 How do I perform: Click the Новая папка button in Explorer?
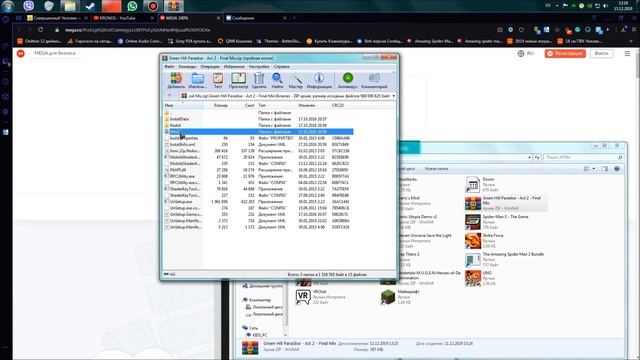(x=436, y=169)
